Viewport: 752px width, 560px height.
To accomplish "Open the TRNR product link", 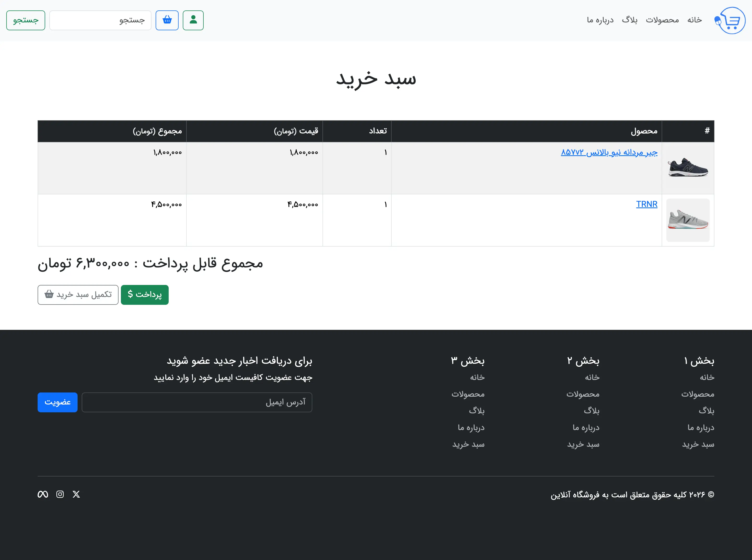I will coord(647,204).
